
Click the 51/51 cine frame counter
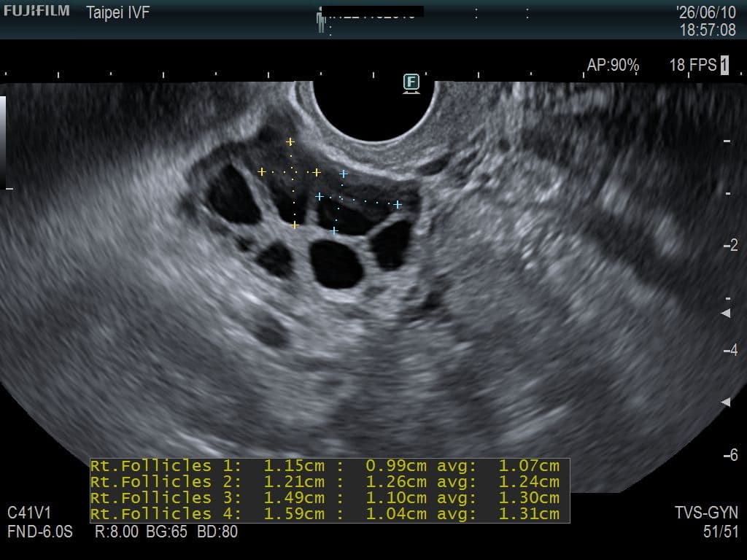pos(720,532)
